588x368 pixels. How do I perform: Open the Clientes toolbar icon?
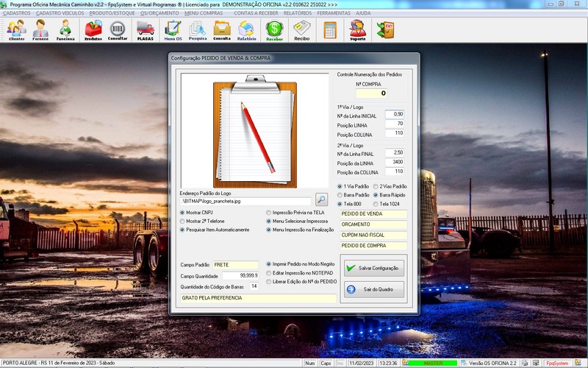[x=16, y=30]
